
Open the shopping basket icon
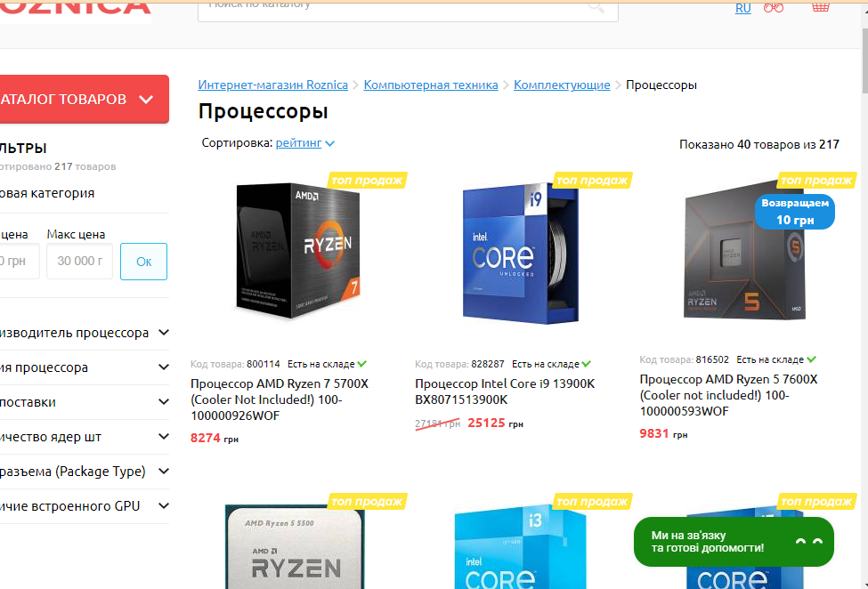pyautogui.click(x=821, y=6)
